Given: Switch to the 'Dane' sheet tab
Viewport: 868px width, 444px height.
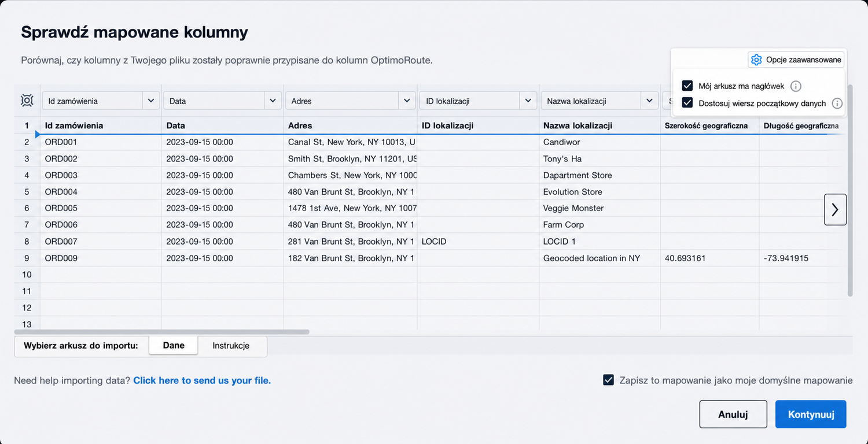Looking at the screenshot, I should pyautogui.click(x=174, y=346).
